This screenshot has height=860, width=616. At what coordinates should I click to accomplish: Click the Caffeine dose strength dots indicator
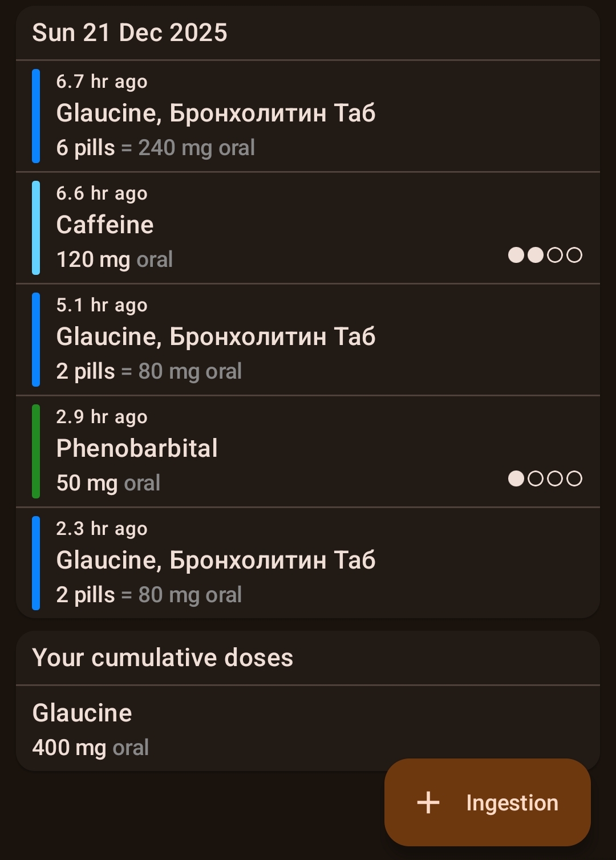pyautogui.click(x=545, y=255)
